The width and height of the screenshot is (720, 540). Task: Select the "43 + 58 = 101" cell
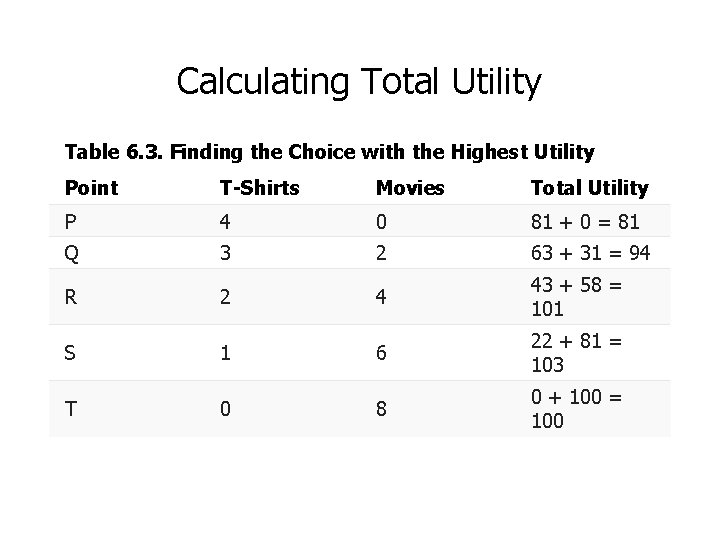point(575,297)
